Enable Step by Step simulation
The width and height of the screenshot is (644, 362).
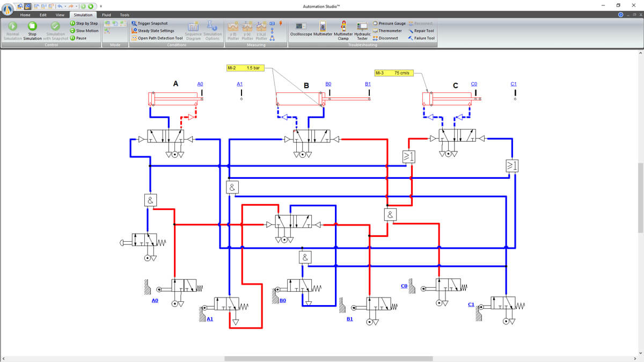point(84,24)
